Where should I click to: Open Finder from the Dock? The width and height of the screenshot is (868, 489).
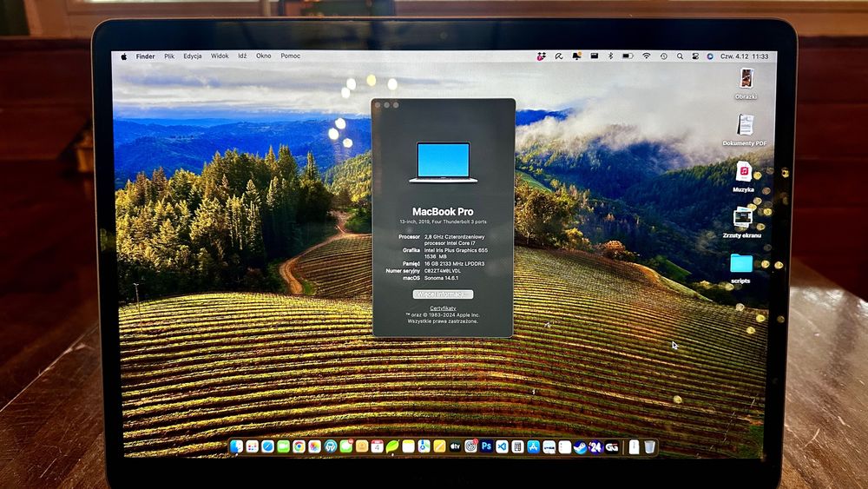[236, 446]
